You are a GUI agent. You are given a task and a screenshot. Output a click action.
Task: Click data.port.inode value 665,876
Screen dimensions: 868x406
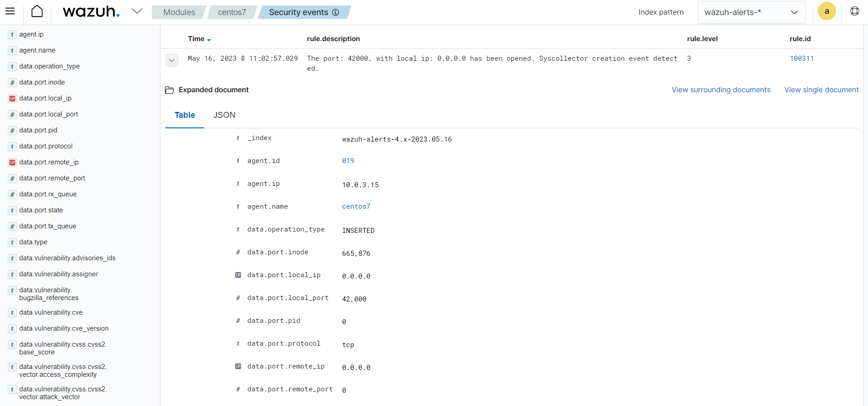pos(356,253)
